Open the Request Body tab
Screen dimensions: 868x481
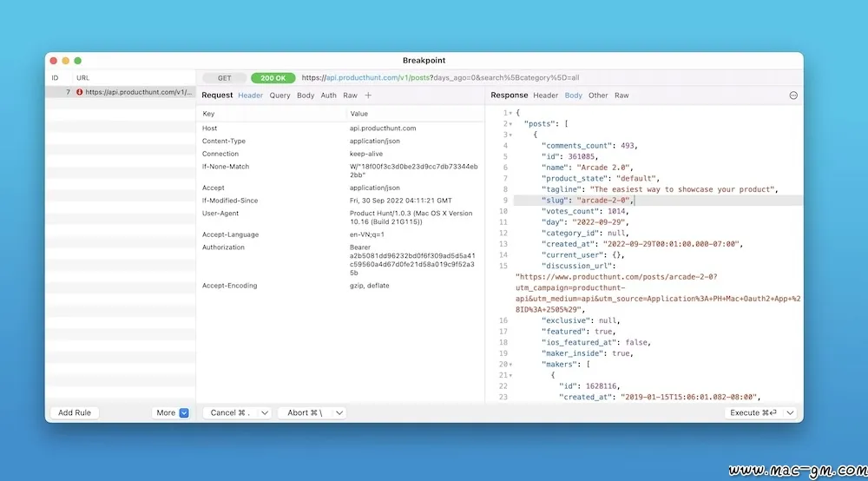305,96
